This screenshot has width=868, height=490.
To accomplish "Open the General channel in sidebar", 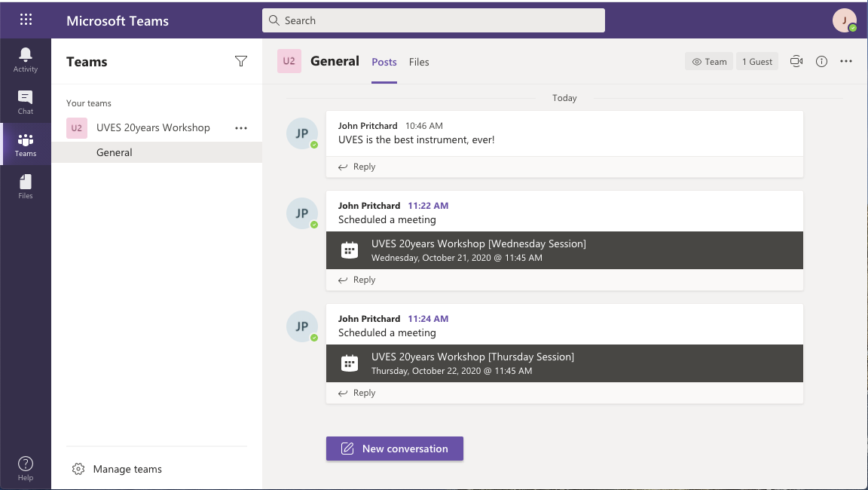I will (157, 152).
